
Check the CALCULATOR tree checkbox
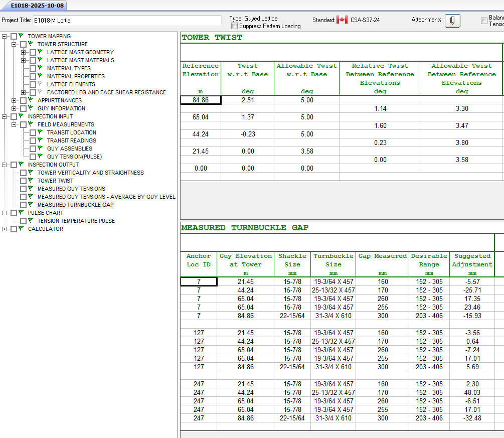click(x=14, y=229)
